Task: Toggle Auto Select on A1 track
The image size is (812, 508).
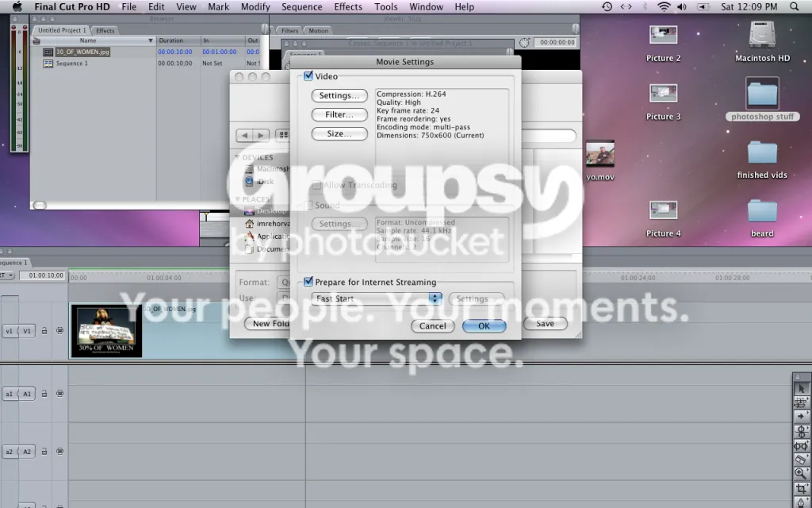Action: (x=59, y=394)
